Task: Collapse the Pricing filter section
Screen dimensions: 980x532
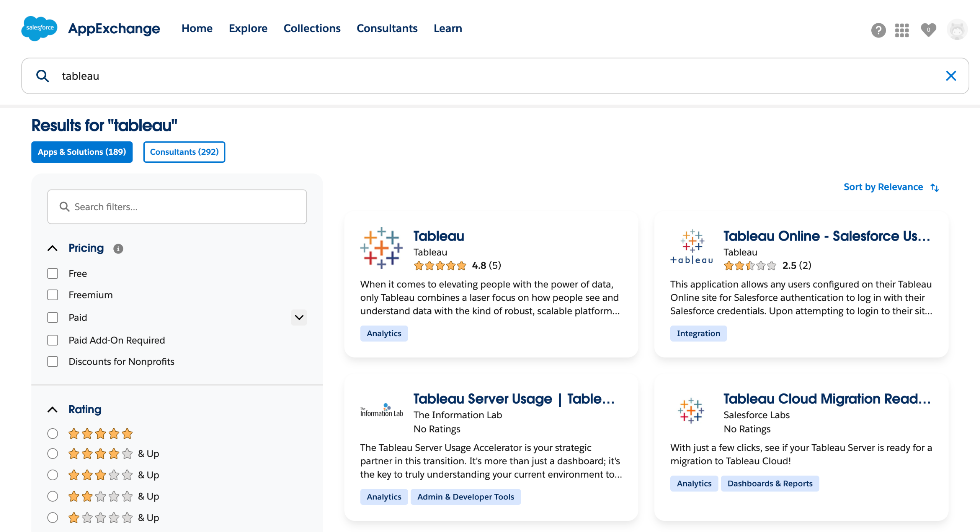Action: click(53, 248)
